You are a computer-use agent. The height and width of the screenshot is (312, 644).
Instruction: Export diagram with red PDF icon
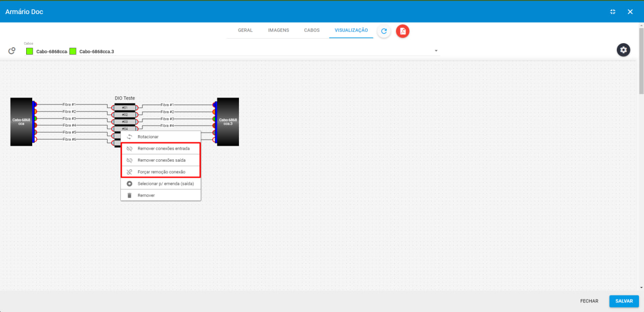tap(403, 31)
